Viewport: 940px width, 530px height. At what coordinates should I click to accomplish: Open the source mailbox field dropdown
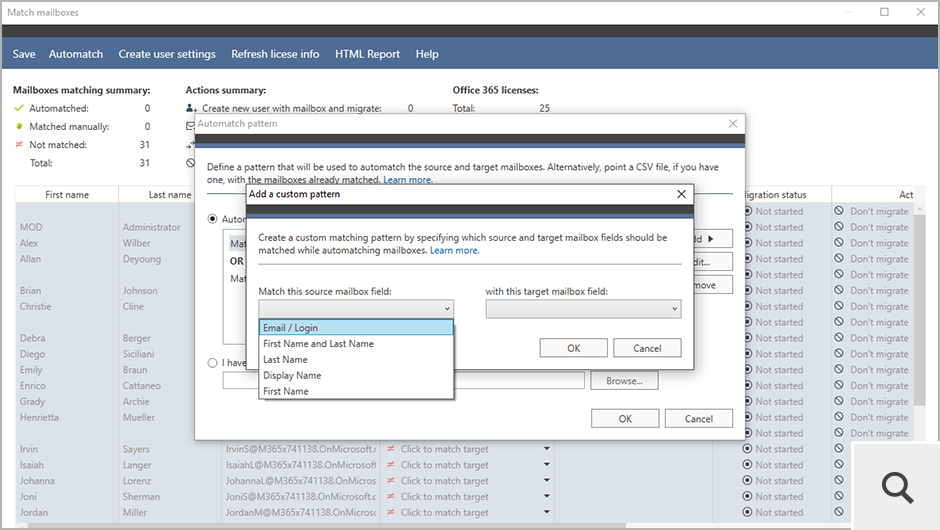pos(356,309)
